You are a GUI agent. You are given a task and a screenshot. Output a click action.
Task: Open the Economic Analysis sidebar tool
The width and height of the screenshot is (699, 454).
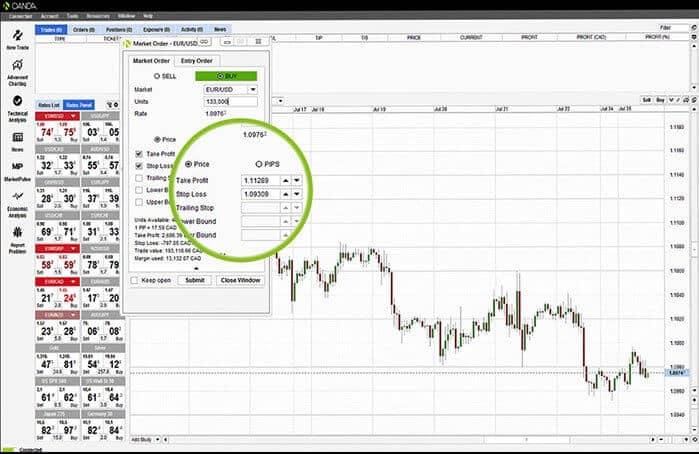[17, 204]
